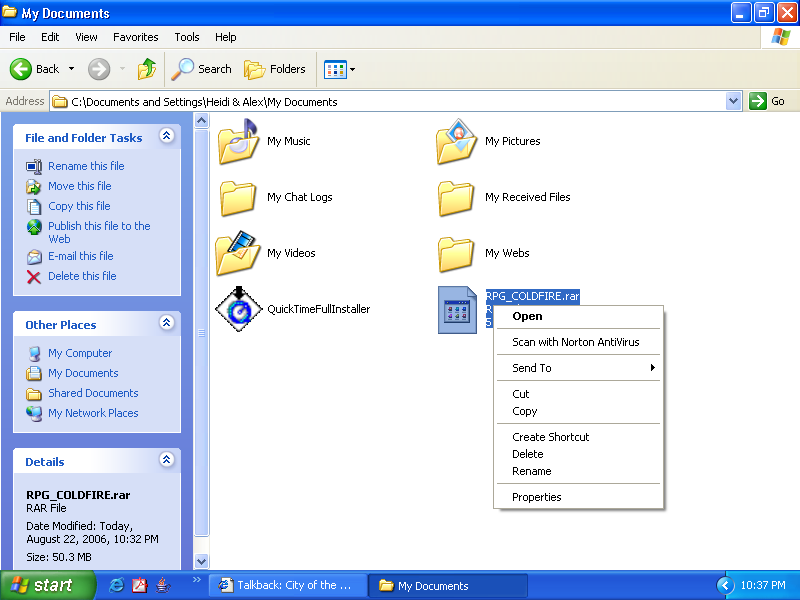
Task: Open the My Music folder icon
Action: (x=238, y=142)
